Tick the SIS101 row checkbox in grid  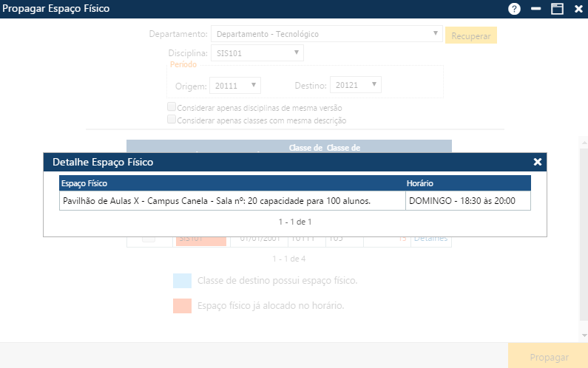click(149, 239)
